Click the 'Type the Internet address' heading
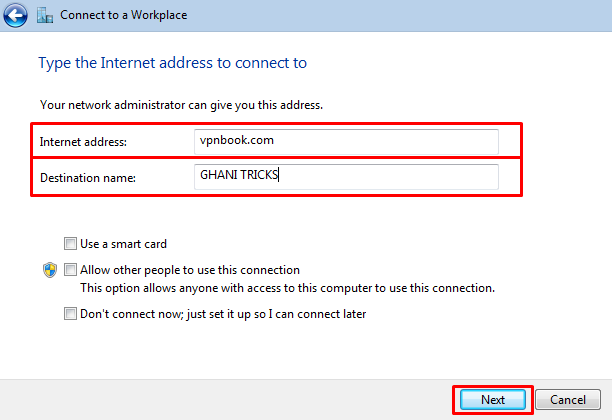The image size is (612, 420). coord(173,63)
